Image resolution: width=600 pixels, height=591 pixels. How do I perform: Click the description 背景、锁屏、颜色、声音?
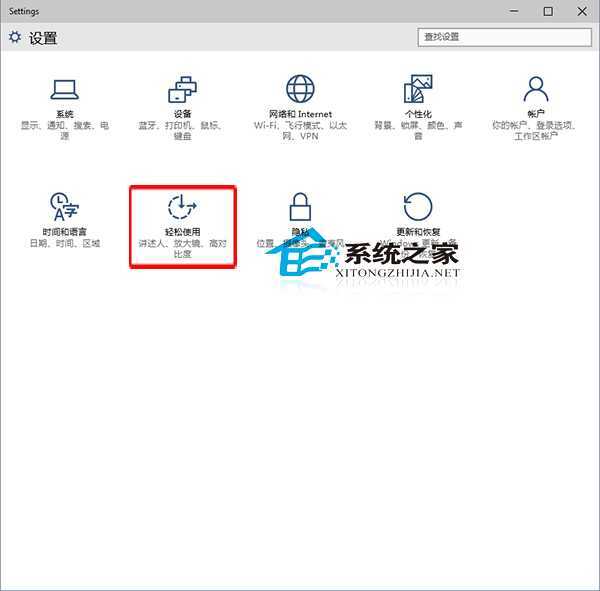tap(418, 131)
